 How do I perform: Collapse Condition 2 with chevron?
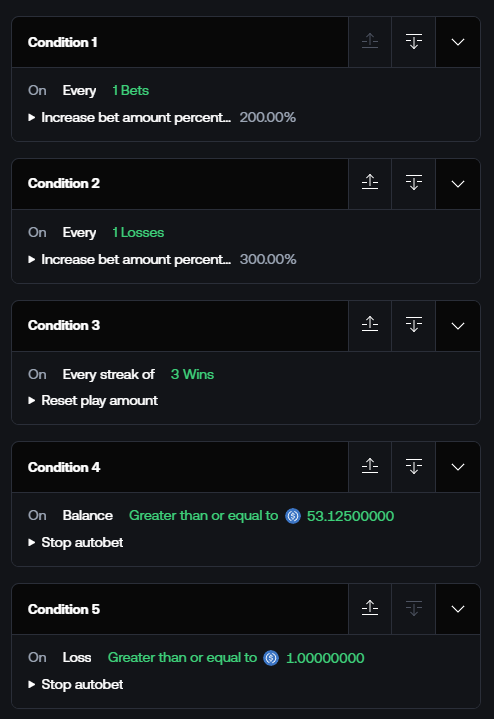[x=458, y=184]
